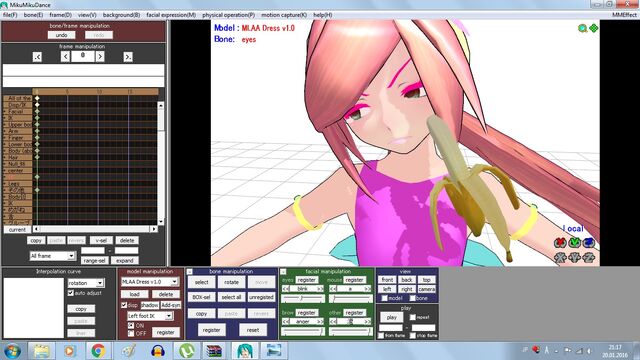This screenshot has width=640, height=360.
Task: Open the facial expression(M) menu
Action: coord(171,15)
